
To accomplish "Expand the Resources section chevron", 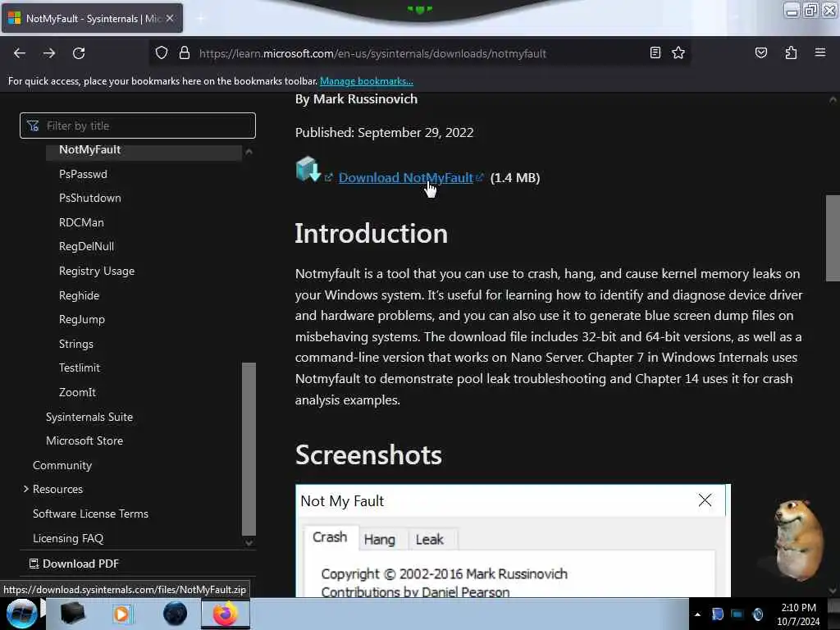I will click(25, 489).
